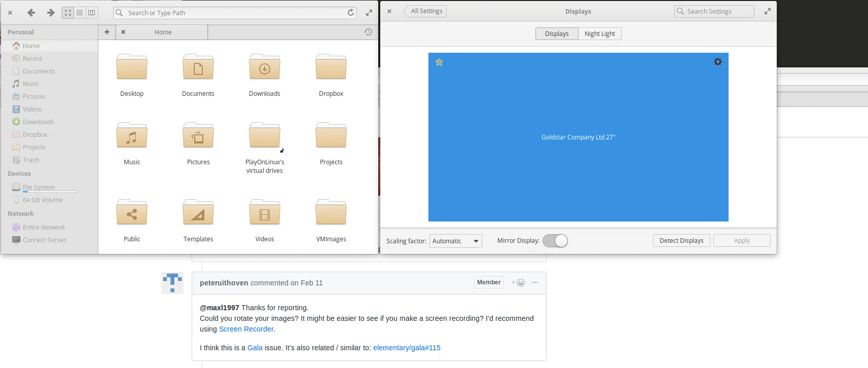Viewport: 868px width, 368px height.
Task: Click the Apply button
Action: pyautogui.click(x=742, y=241)
